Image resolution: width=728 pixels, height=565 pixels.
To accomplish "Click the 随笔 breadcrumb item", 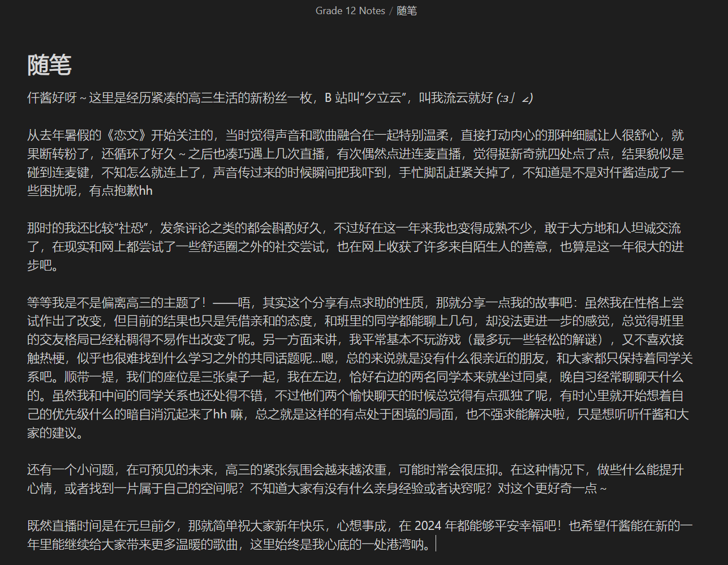I will tap(407, 11).
